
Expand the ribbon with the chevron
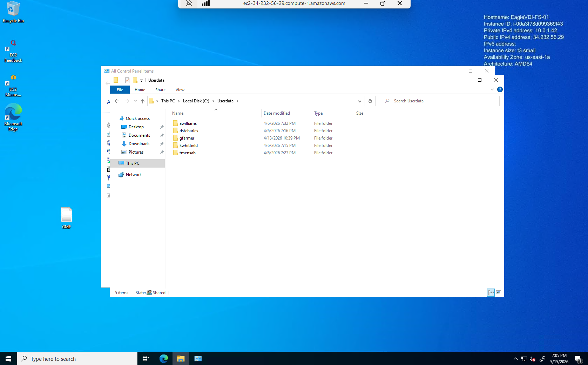(492, 89)
